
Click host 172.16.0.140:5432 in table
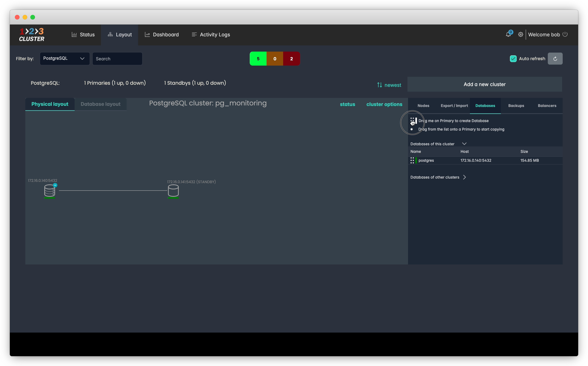[476, 161]
